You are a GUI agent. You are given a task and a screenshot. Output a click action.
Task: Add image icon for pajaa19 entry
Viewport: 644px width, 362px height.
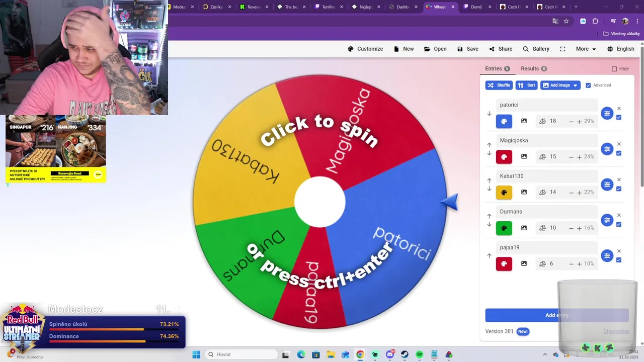click(524, 264)
